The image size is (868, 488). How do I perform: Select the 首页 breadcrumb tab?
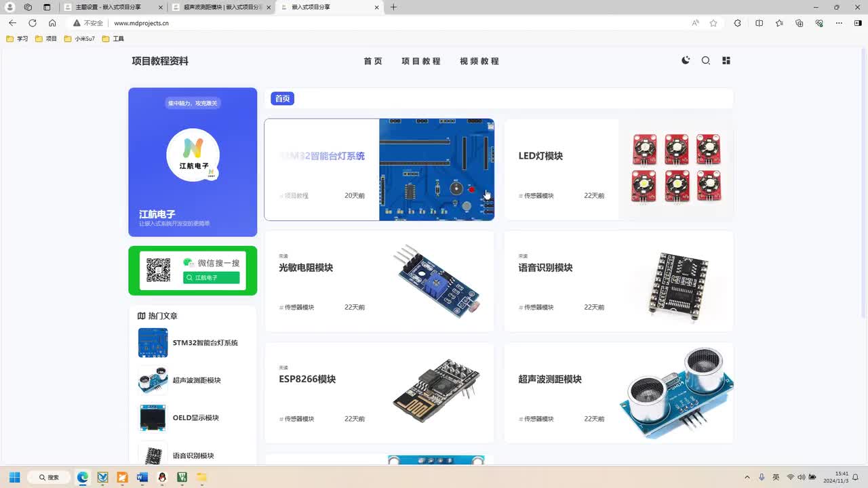pyautogui.click(x=283, y=98)
